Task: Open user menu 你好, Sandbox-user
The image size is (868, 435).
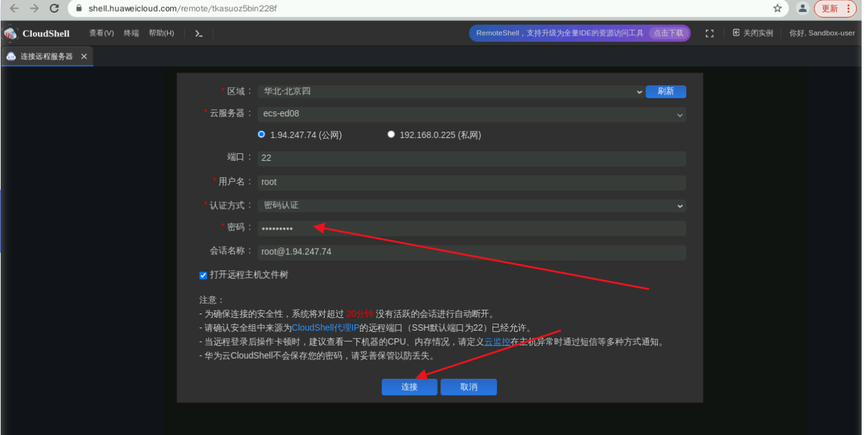Action: [x=822, y=33]
